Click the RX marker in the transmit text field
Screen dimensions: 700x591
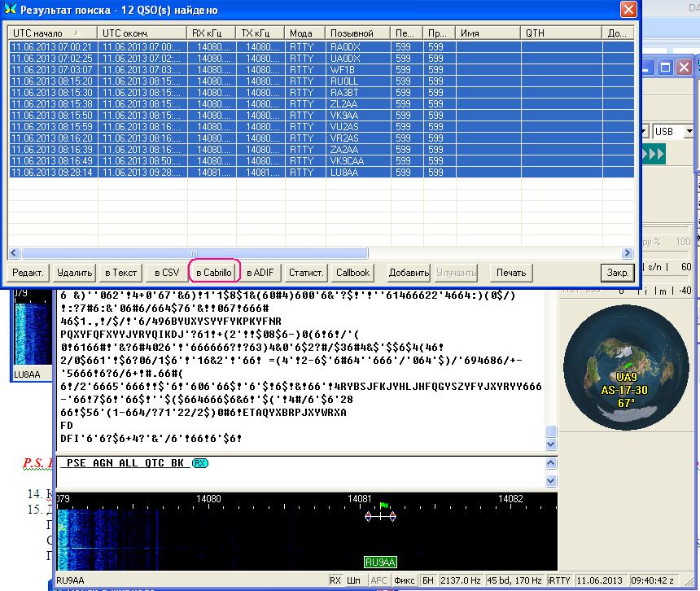200,463
